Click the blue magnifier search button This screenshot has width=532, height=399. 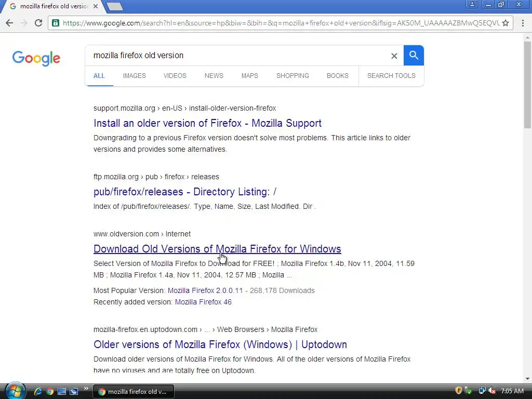point(414,55)
